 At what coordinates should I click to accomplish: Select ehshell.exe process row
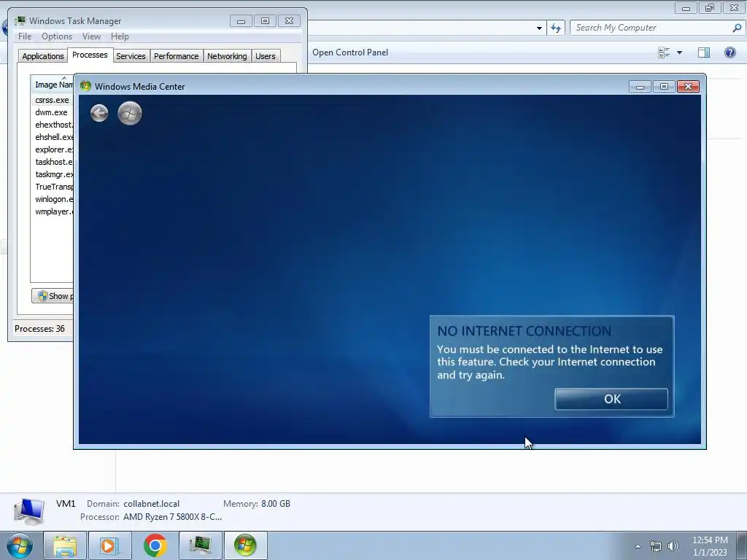[53, 137]
